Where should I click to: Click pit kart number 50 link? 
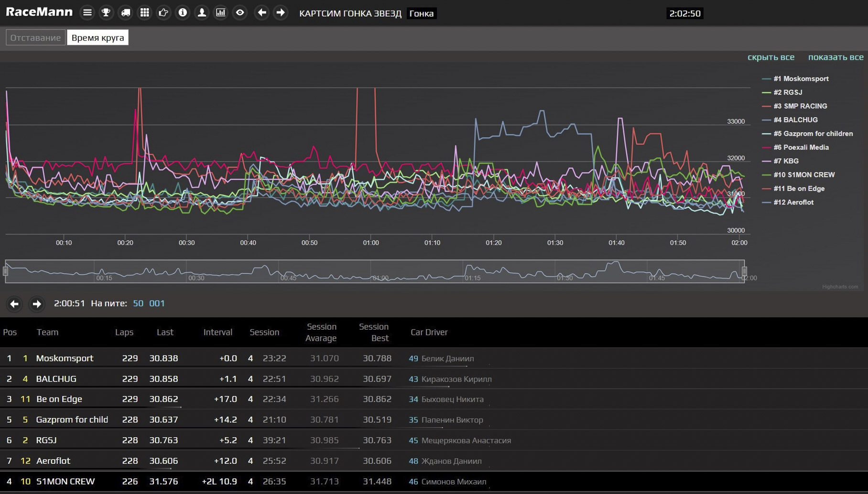138,303
